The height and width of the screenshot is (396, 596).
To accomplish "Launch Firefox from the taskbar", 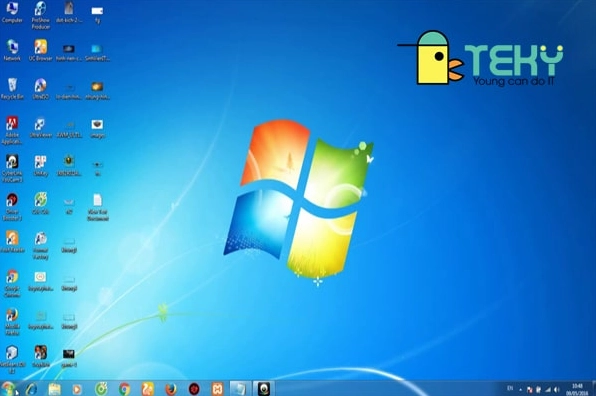I will point(171,389).
